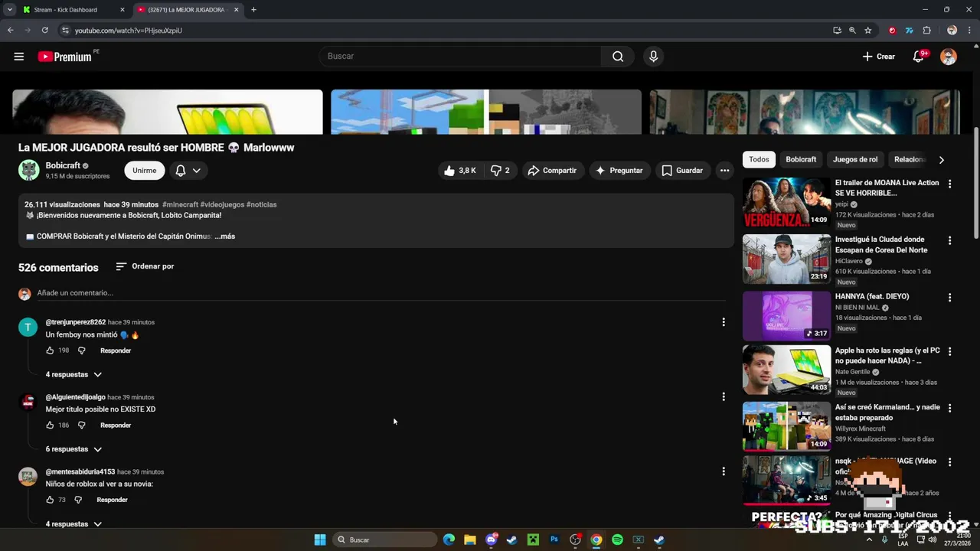Open Ordenar por sort dropdown

click(145, 266)
